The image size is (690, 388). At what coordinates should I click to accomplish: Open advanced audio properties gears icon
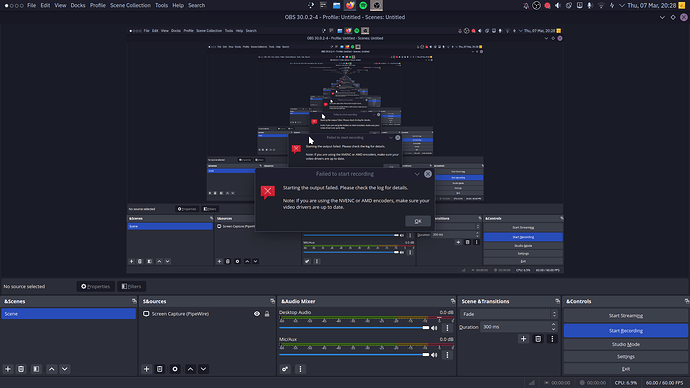pyautogui.click(x=285, y=369)
